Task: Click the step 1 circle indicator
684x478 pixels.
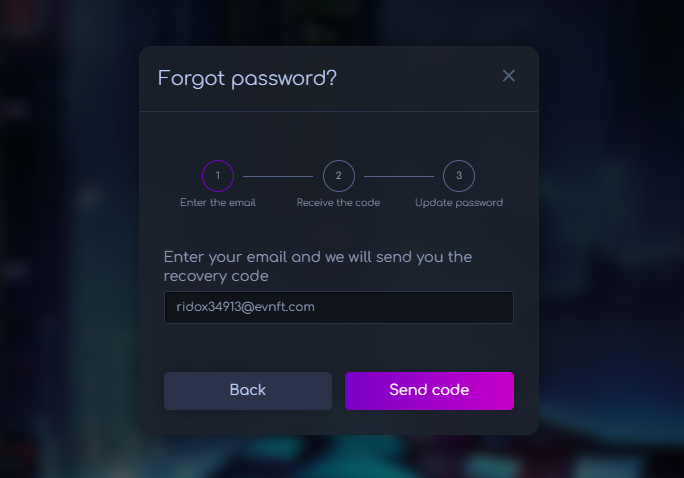Action: tap(218, 176)
